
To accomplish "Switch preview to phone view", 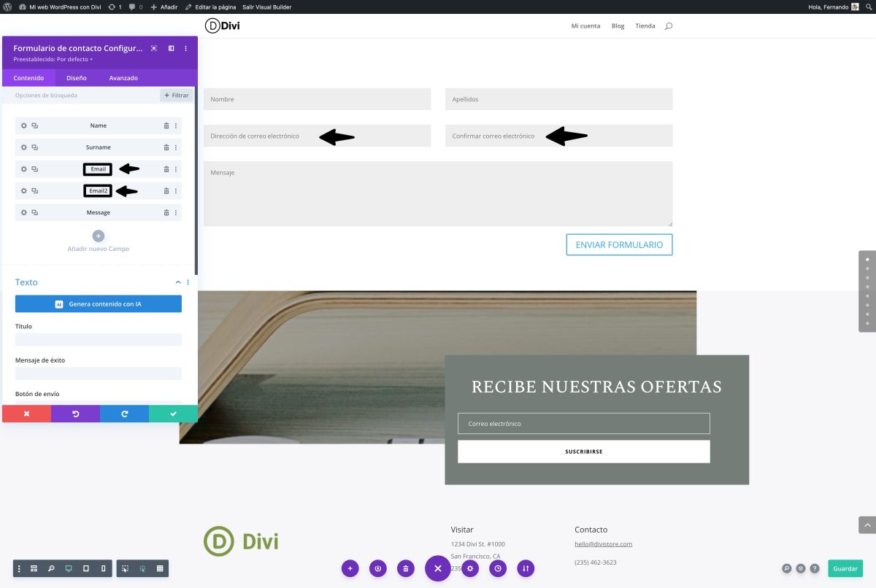I will (104, 568).
